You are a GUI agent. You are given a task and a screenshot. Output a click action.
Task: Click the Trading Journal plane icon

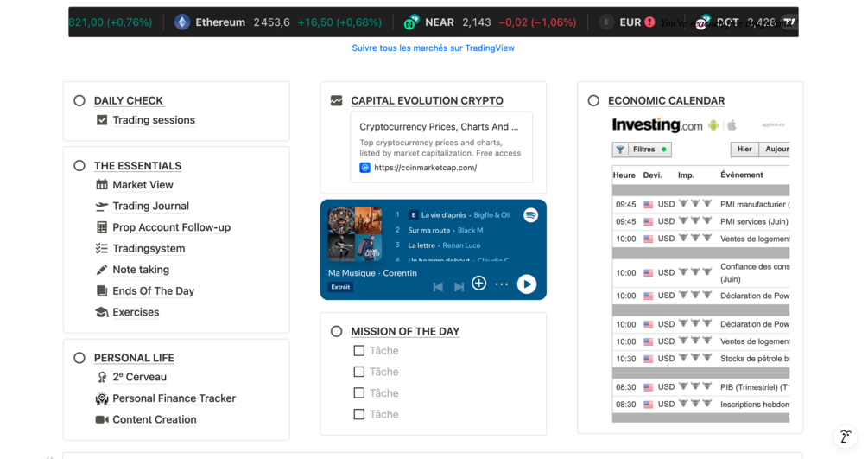(101, 207)
